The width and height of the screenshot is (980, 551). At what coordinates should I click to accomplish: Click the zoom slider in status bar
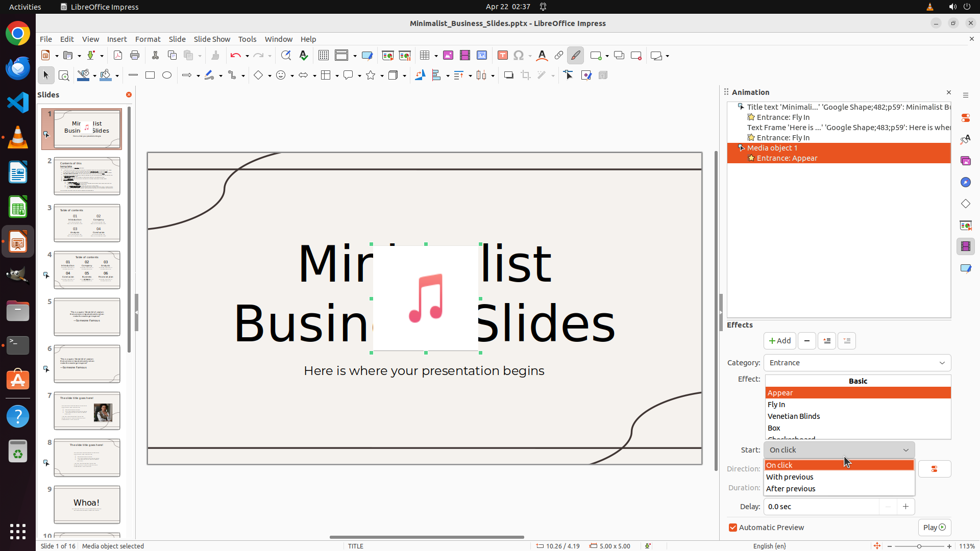pos(919,546)
